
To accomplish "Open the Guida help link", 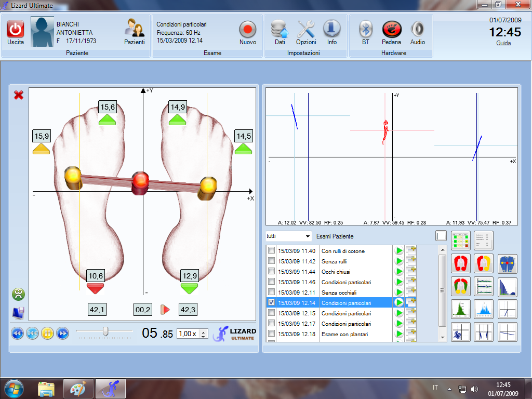I will point(503,44).
